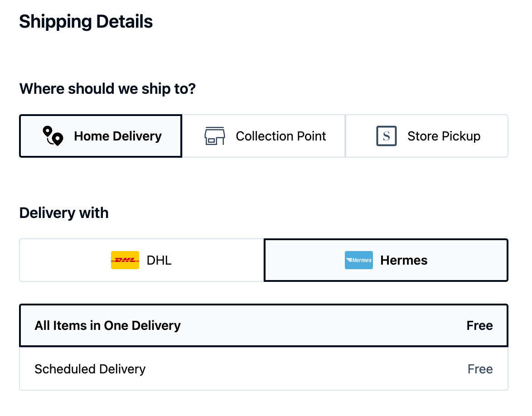The width and height of the screenshot is (532, 416).
Task: Click the blue Hermes logo
Action: coord(358,260)
